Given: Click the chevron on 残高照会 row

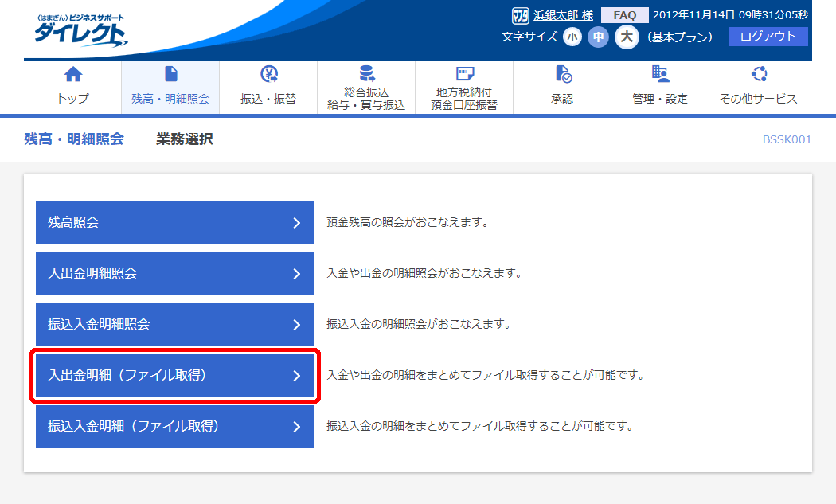Looking at the screenshot, I should click(x=296, y=223).
